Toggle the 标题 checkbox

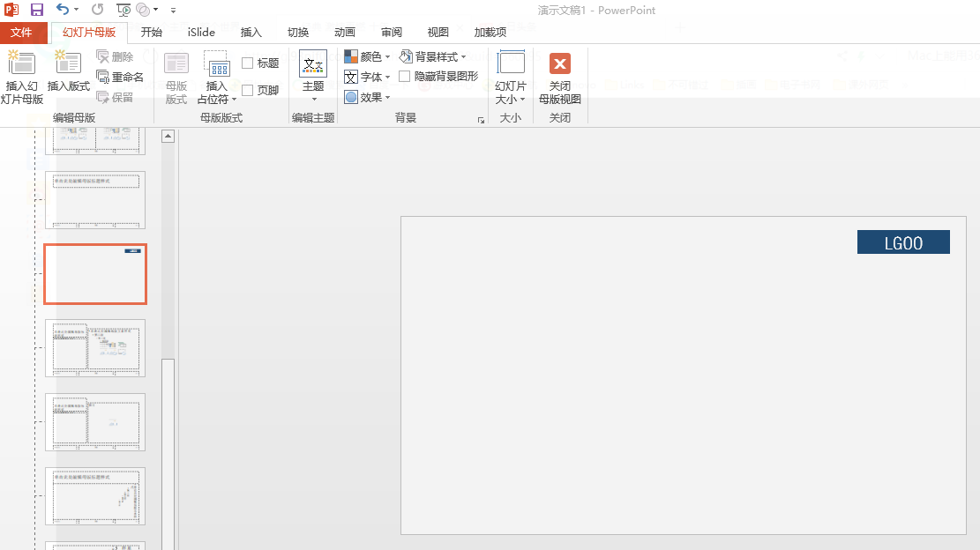pyautogui.click(x=248, y=63)
